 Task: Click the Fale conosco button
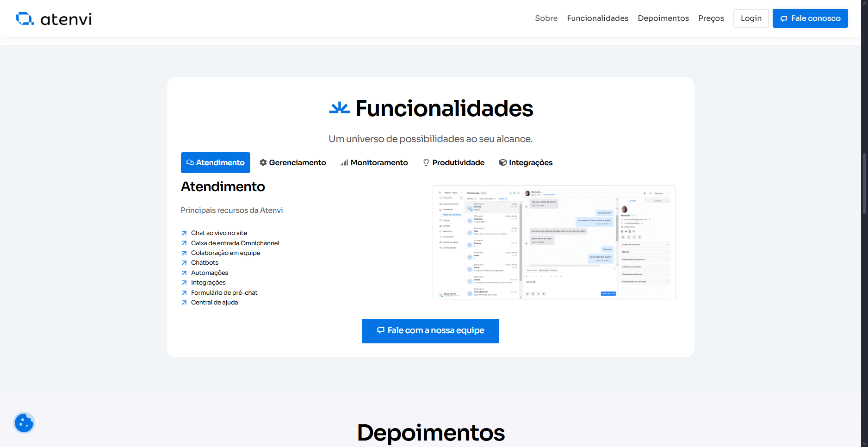(810, 18)
